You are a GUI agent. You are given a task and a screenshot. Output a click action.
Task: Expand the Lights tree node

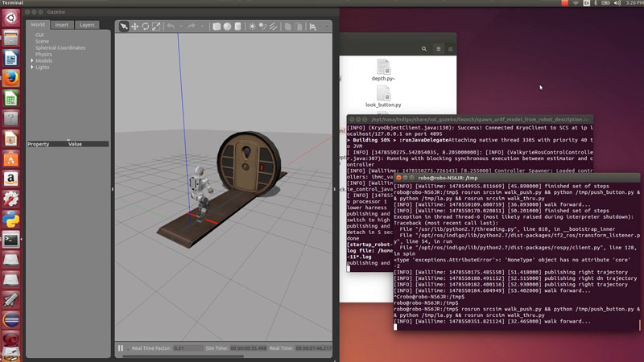32,67
